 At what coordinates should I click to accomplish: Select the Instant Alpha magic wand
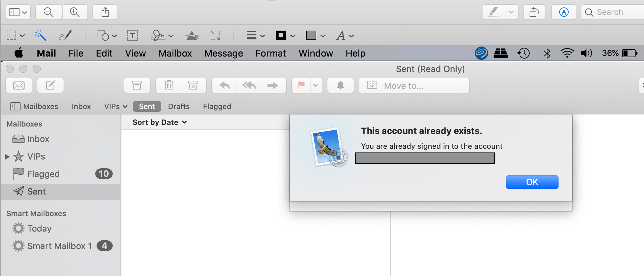[x=41, y=35]
